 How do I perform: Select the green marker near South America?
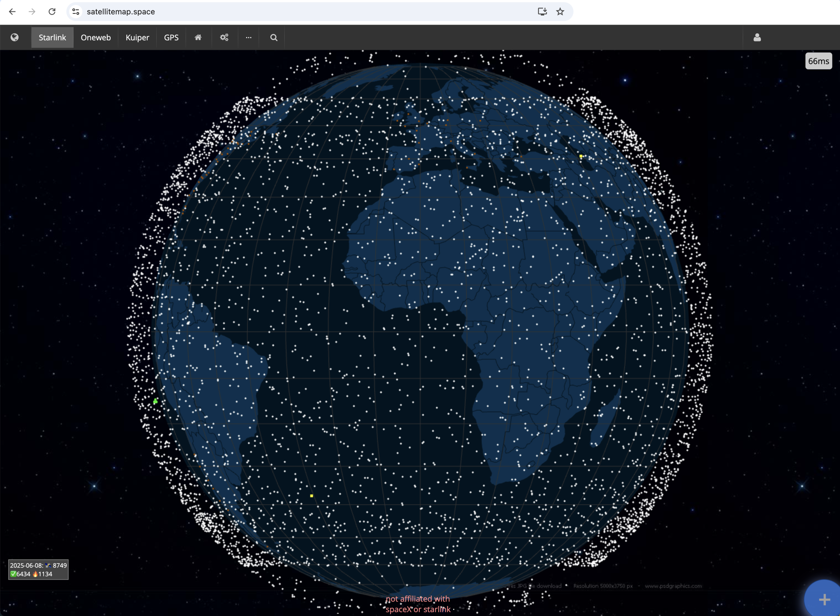[155, 401]
